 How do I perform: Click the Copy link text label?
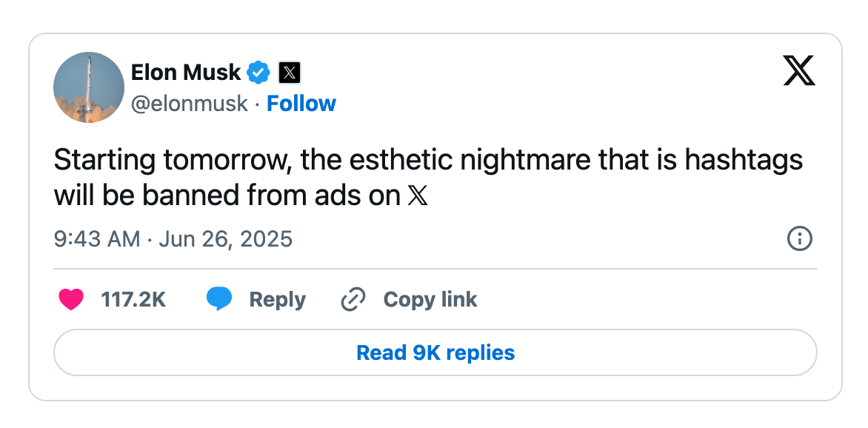click(x=430, y=299)
